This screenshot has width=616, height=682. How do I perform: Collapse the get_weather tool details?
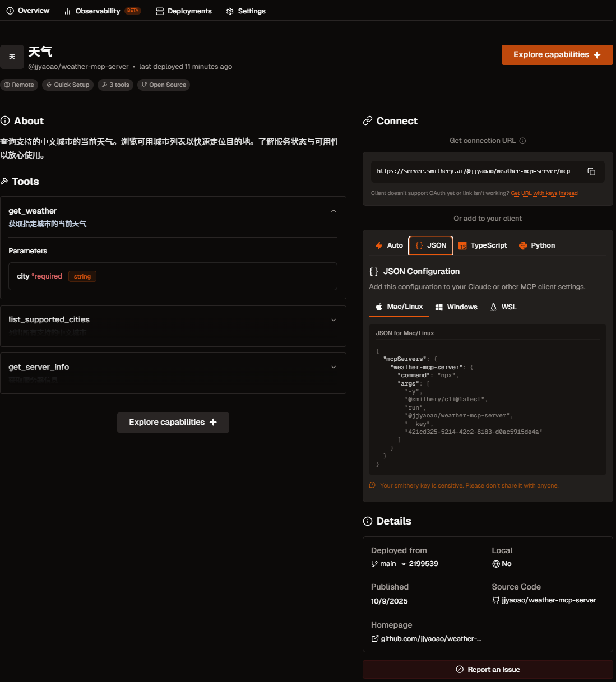click(334, 211)
